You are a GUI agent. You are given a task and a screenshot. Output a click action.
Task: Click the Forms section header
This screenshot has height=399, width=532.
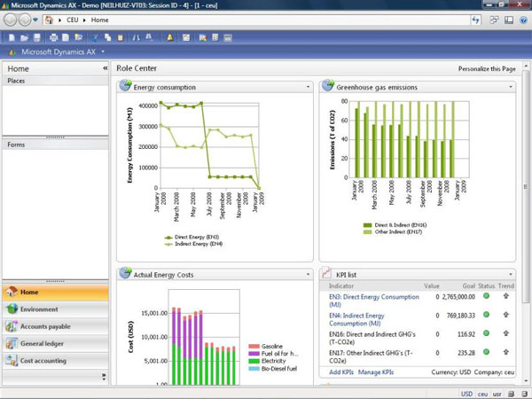click(55, 145)
